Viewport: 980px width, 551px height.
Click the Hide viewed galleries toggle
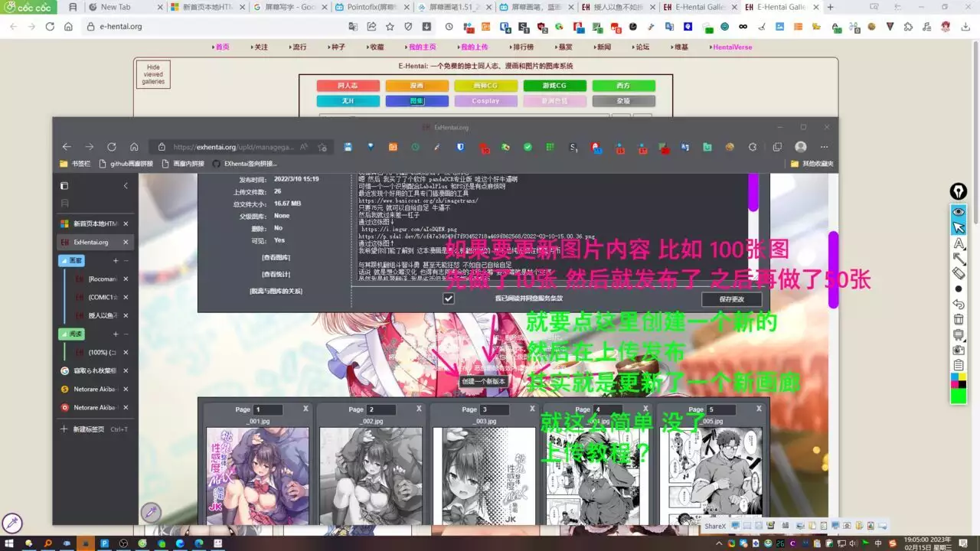click(x=153, y=75)
